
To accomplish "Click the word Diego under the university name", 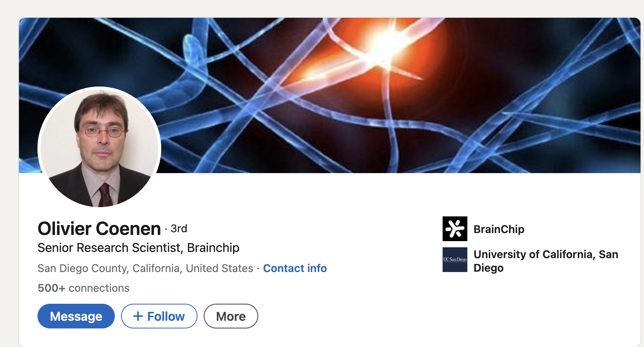I will coord(488,268).
